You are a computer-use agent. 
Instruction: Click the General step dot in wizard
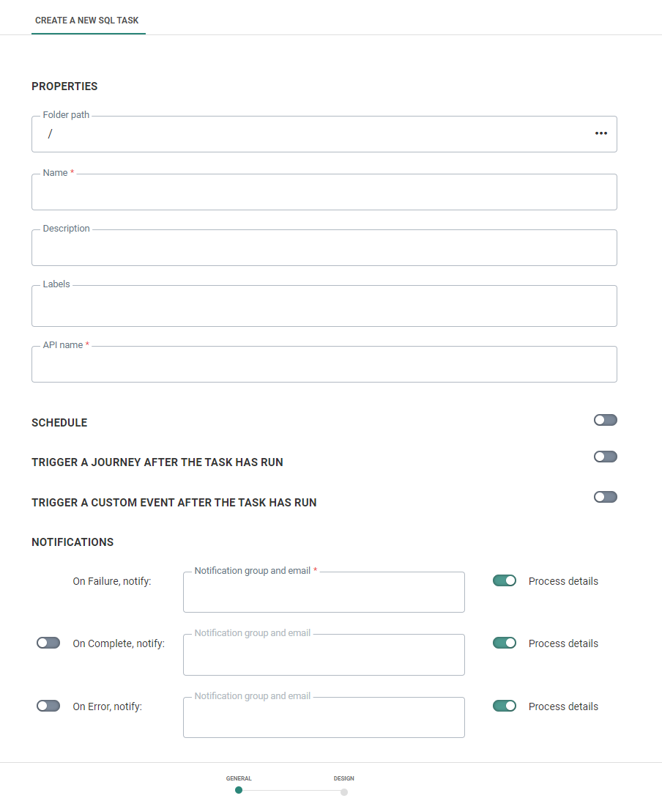coord(239,790)
